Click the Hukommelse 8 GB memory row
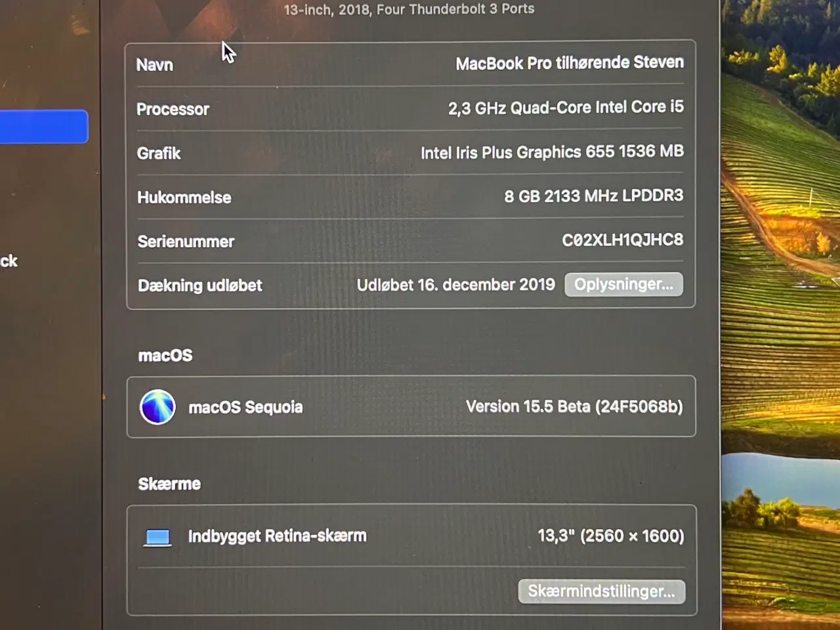840x630 pixels. coord(410,196)
